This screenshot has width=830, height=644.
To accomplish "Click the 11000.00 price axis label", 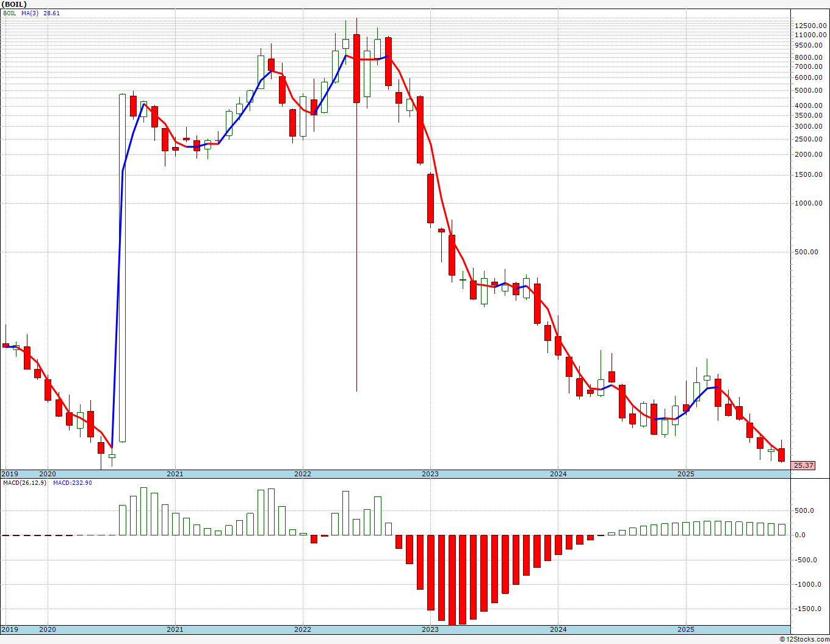I will [811, 35].
